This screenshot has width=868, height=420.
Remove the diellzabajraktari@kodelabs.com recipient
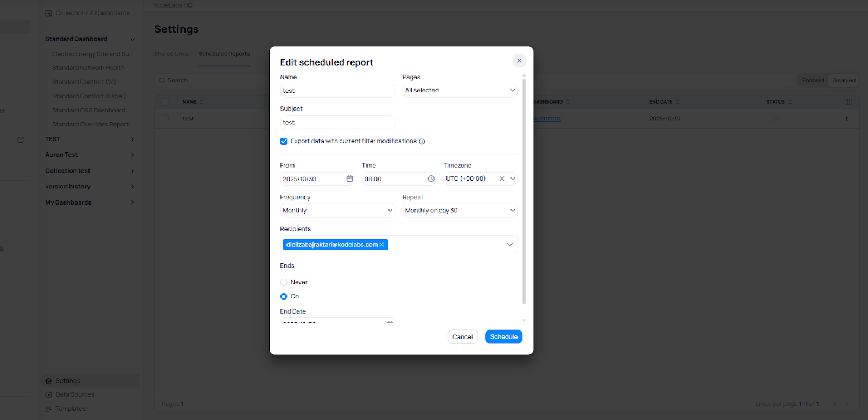point(382,245)
